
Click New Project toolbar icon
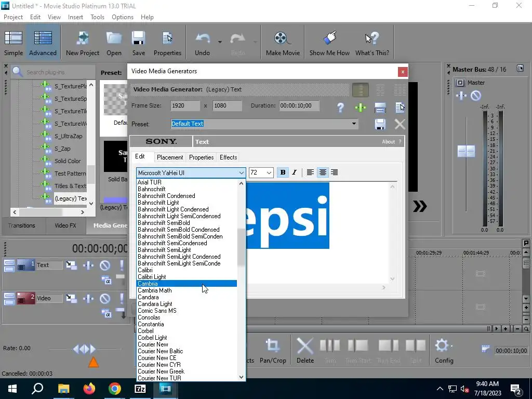tap(83, 43)
